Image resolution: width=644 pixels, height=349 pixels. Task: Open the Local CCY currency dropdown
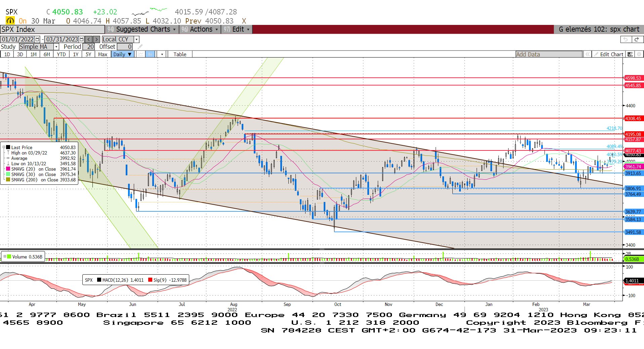point(136,39)
